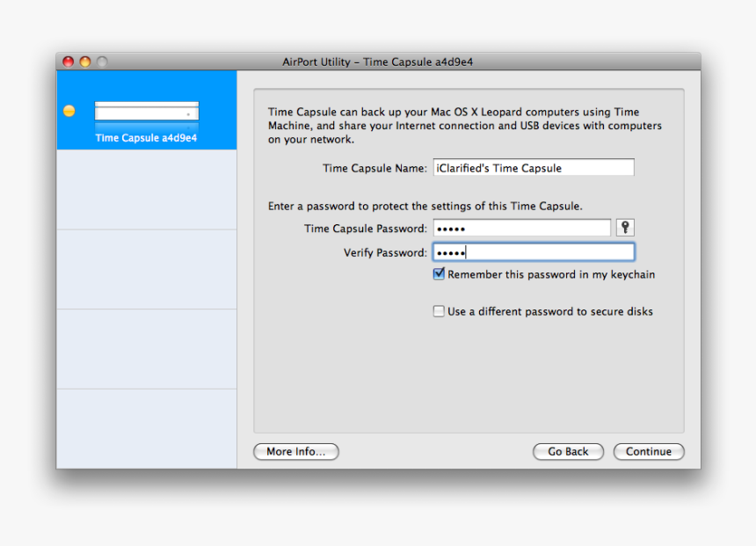The width and height of the screenshot is (756, 546).
Task: Click Go Back to return to previous step
Action: tap(568, 451)
